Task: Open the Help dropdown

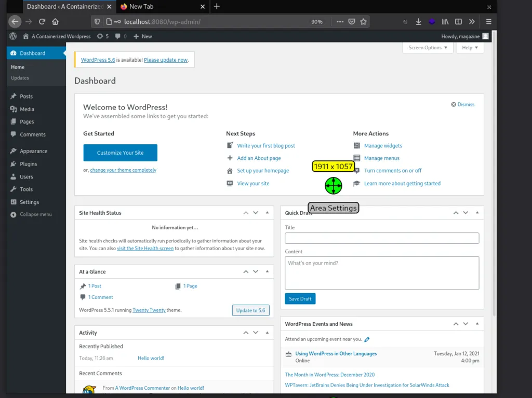Action: pos(469,47)
